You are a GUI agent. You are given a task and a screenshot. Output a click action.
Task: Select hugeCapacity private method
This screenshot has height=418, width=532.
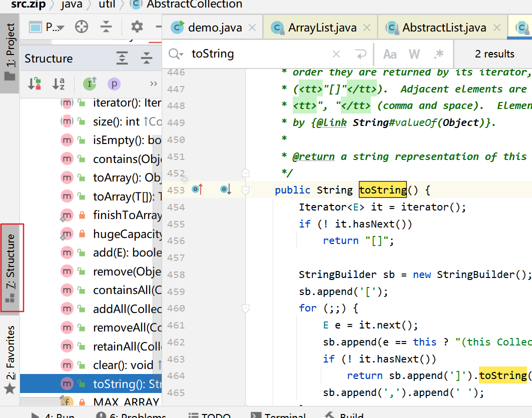pyautogui.click(x=91, y=234)
